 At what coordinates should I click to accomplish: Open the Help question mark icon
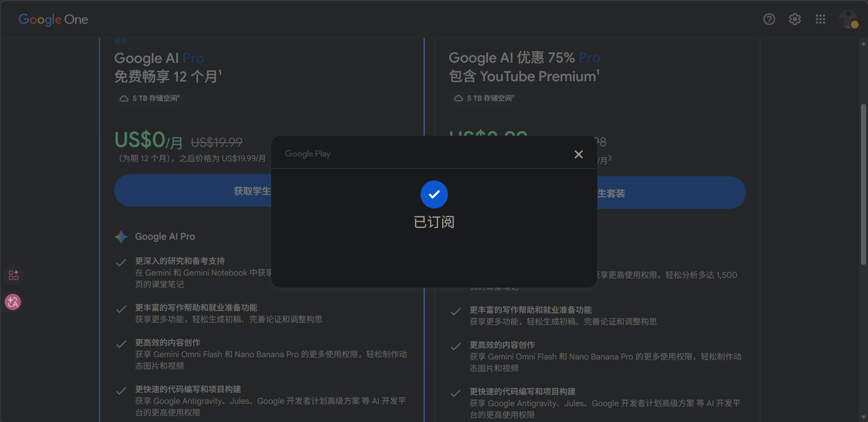click(769, 19)
